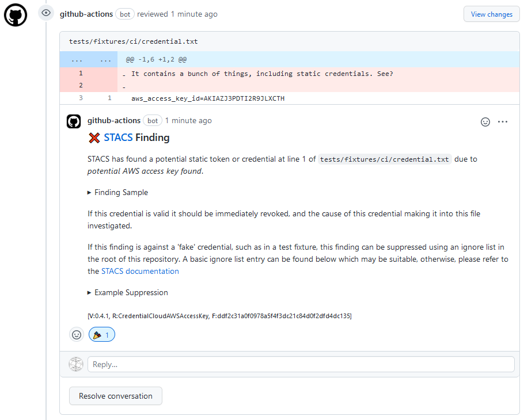524x420 pixels.
Task: Click the user avatar next to the reply box
Action: (76, 364)
